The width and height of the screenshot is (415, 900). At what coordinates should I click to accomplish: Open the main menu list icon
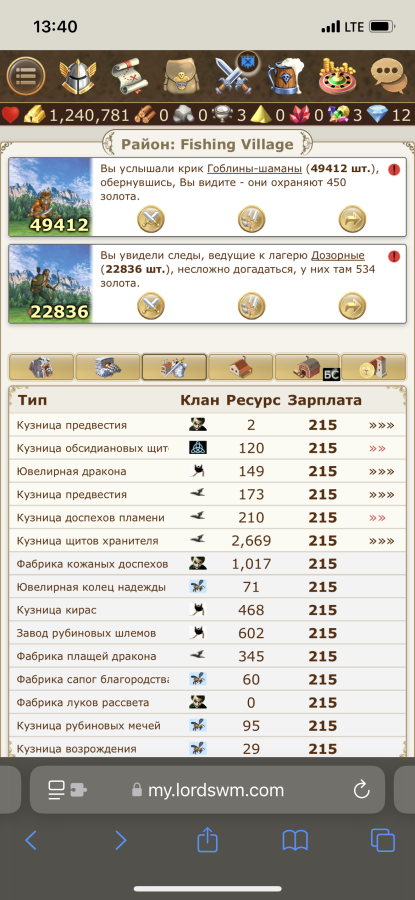(x=26, y=76)
